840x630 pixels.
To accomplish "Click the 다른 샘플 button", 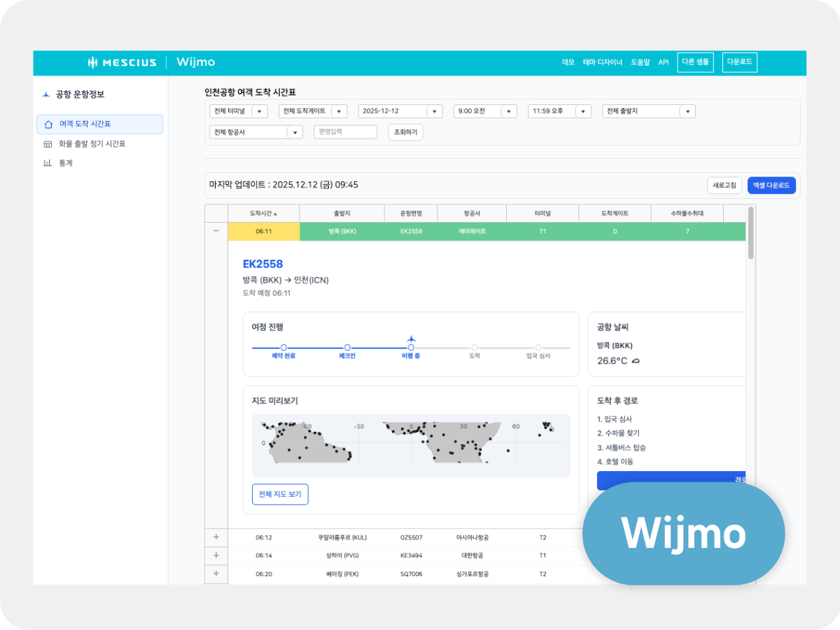I will [694, 62].
